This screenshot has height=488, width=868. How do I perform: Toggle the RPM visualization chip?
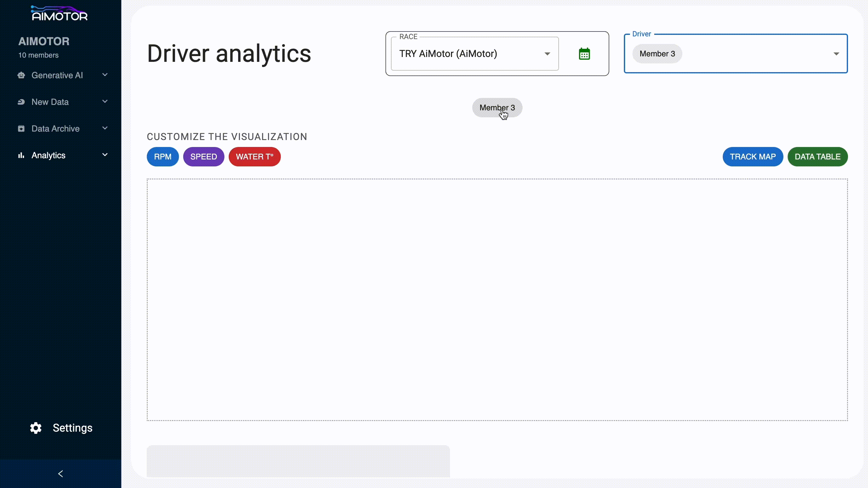click(x=163, y=157)
